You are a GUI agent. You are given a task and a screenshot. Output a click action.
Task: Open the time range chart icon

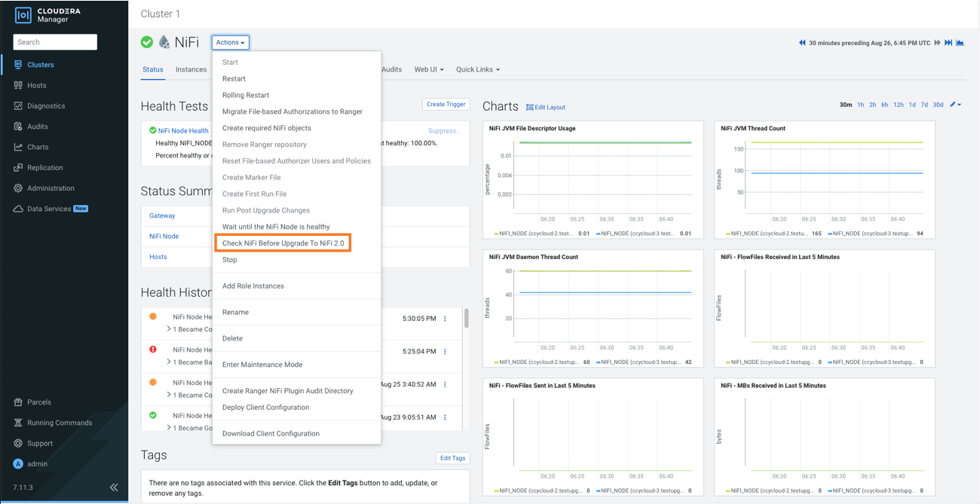pos(960,43)
